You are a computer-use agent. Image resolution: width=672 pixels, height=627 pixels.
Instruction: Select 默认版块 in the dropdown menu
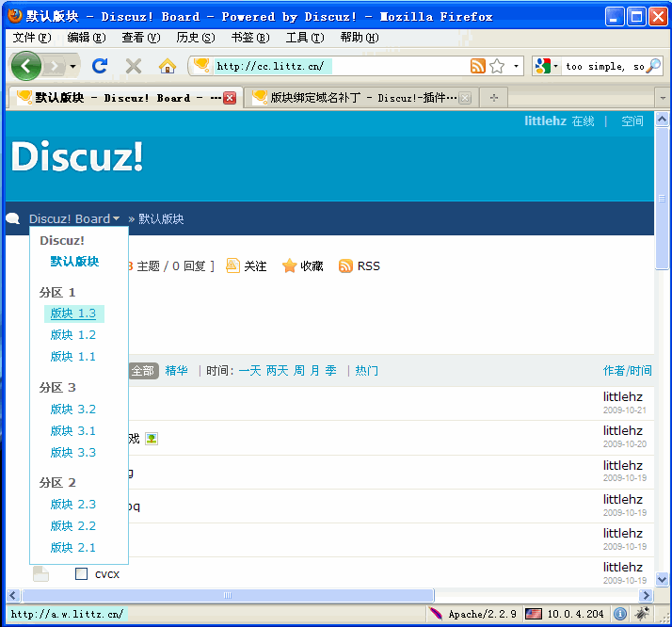(x=74, y=261)
